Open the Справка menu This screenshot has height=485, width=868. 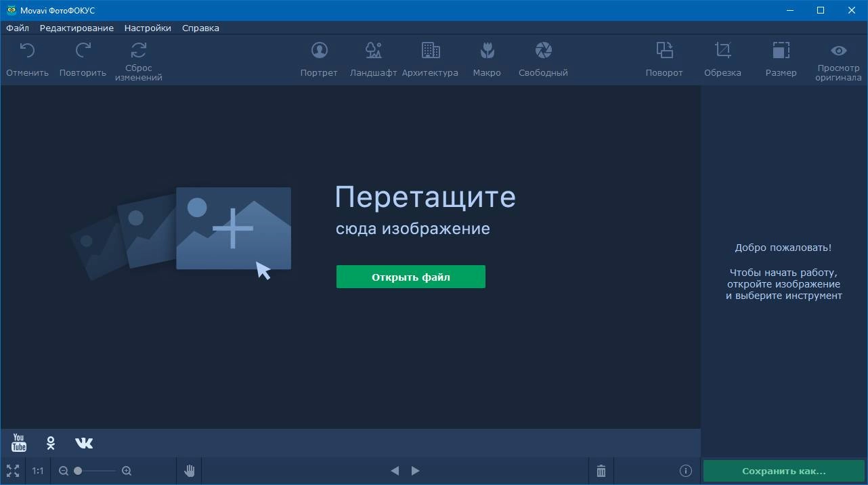click(200, 28)
